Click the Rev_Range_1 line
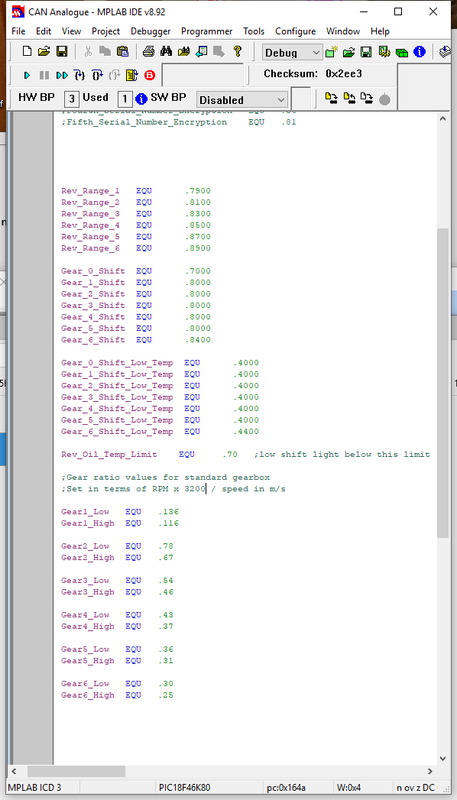This screenshot has height=800, width=457. pos(136,191)
